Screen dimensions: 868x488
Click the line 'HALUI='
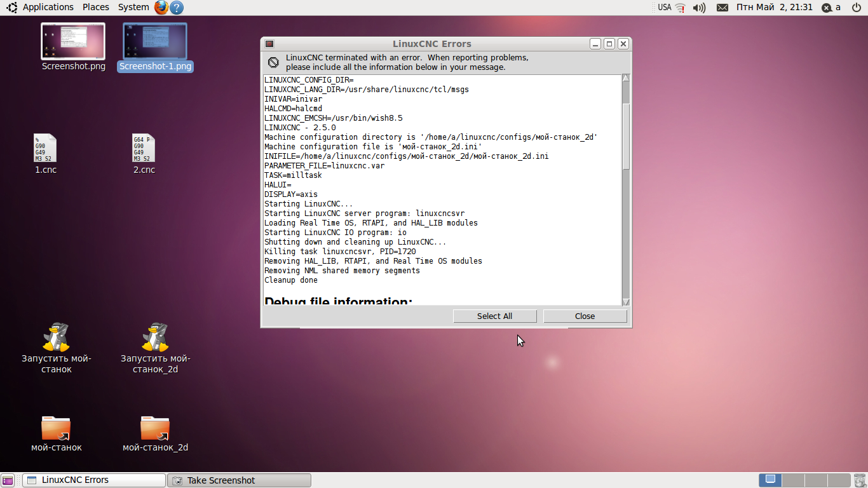pyautogui.click(x=278, y=185)
